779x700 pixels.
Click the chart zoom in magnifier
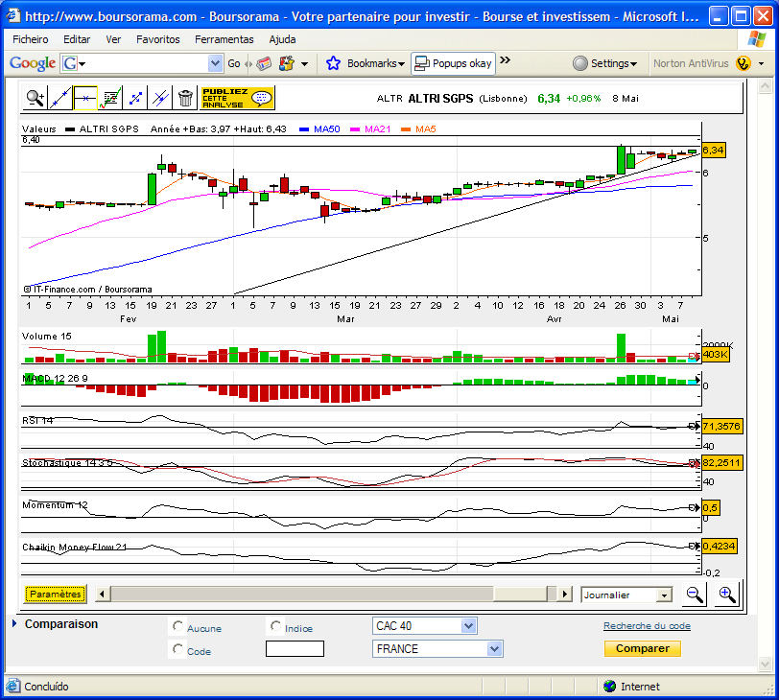pyautogui.click(x=727, y=595)
